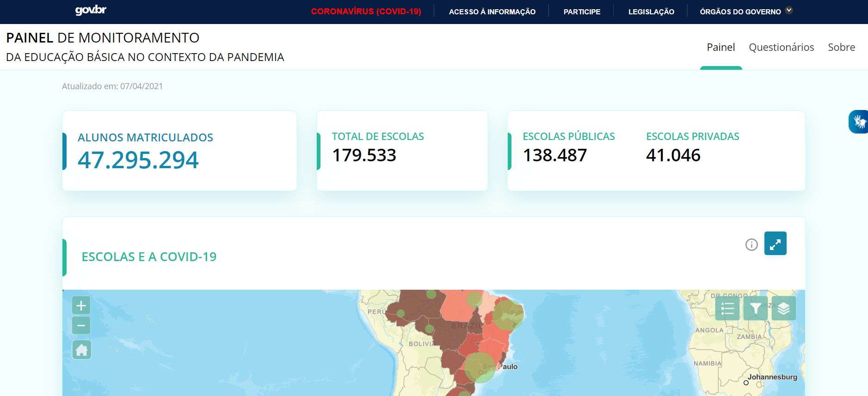The width and height of the screenshot is (868, 396).
Task: Switch to the Questionários tab
Action: (x=781, y=47)
